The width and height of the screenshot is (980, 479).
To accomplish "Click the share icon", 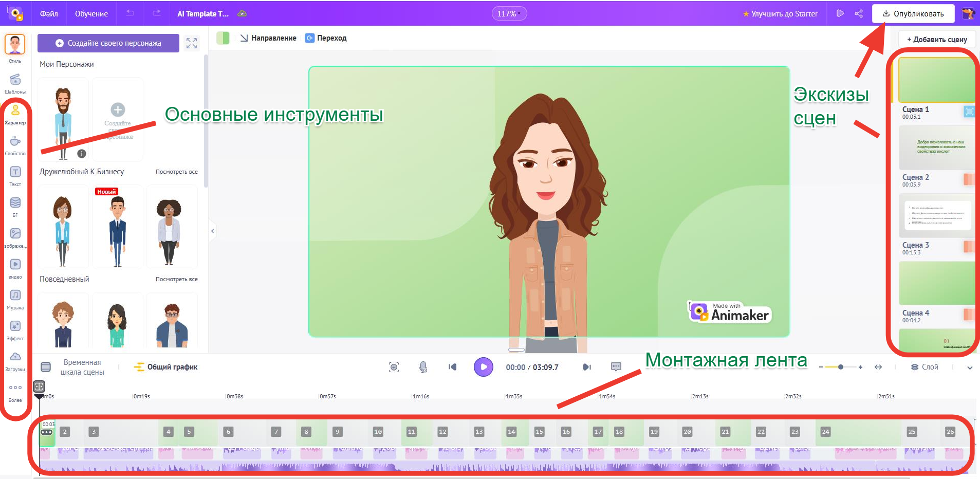I will coord(859,13).
